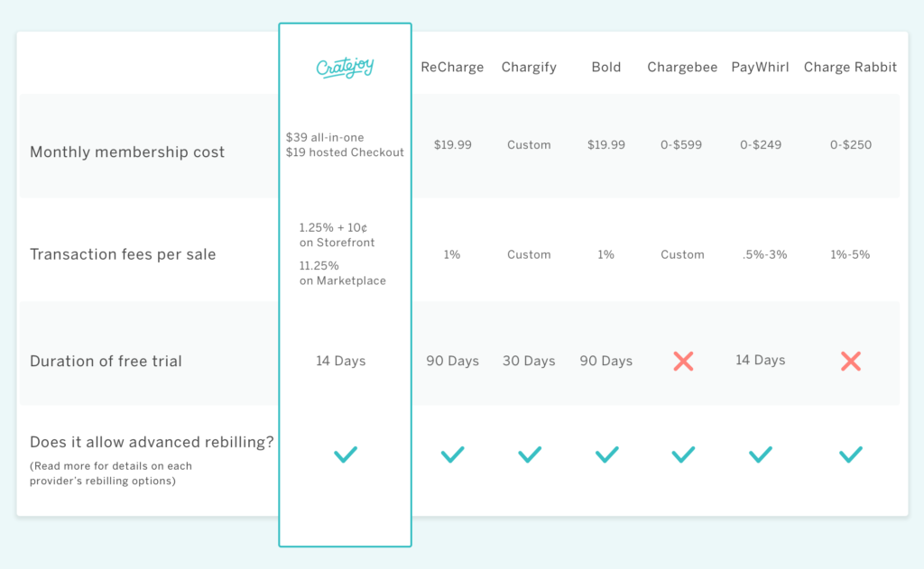Select the ReCharge column header
The height and width of the screenshot is (569, 924).
[452, 67]
